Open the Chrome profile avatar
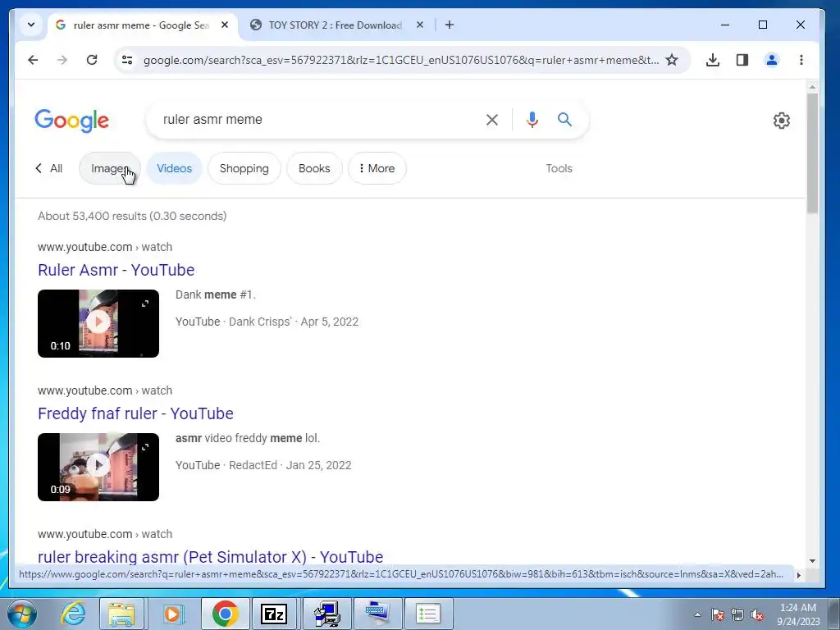This screenshot has height=630, width=840. point(771,60)
